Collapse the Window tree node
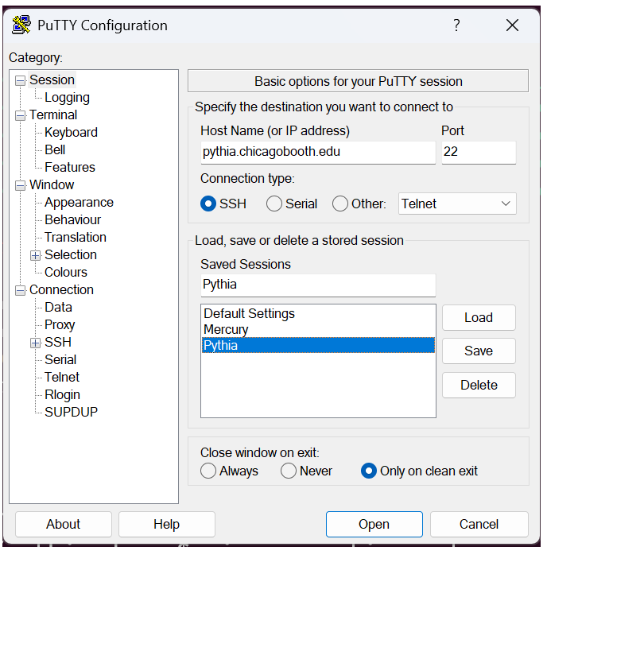Viewport: 644px width, 667px height. tap(20, 185)
